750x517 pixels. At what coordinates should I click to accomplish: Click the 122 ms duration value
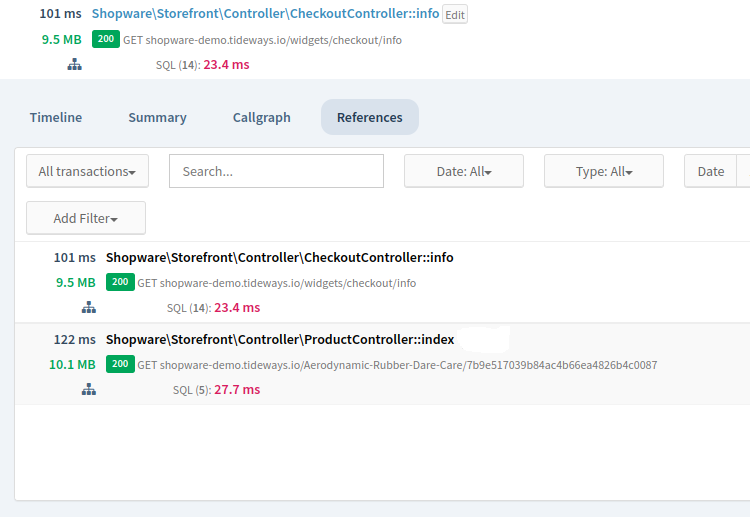[x=75, y=339]
